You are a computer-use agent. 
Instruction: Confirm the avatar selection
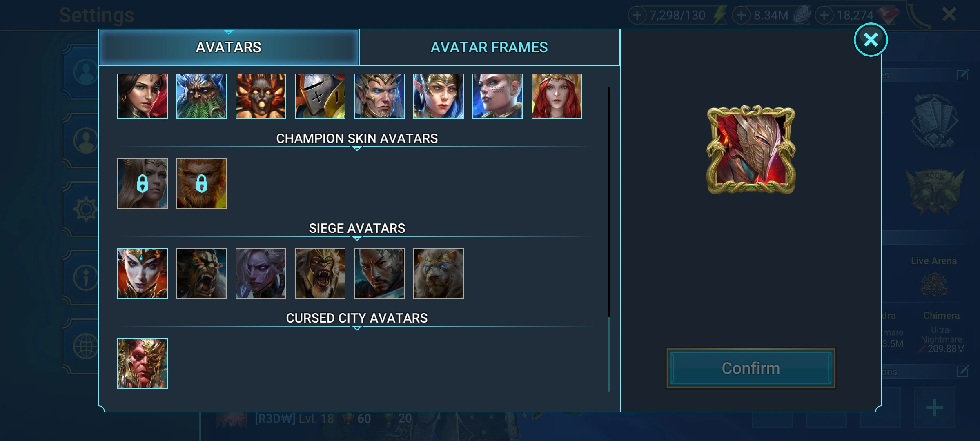pyautogui.click(x=751, y=368)
